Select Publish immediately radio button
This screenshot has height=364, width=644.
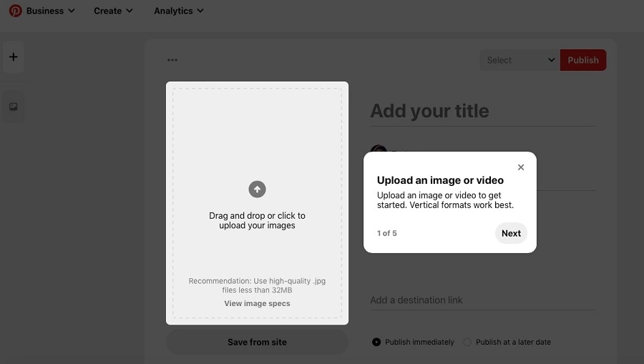point(376,342)
